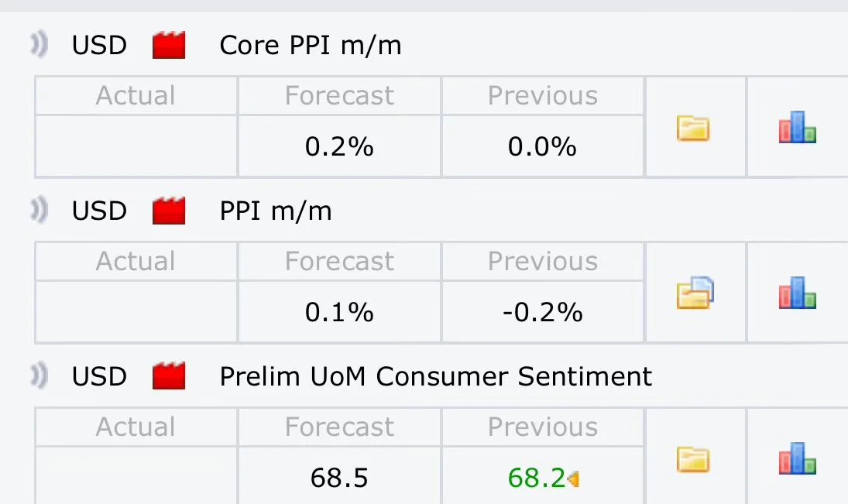This screenshot has height=504, width=848.
Task: Click the 68.5 forecast value
Action: coord(339,478)
